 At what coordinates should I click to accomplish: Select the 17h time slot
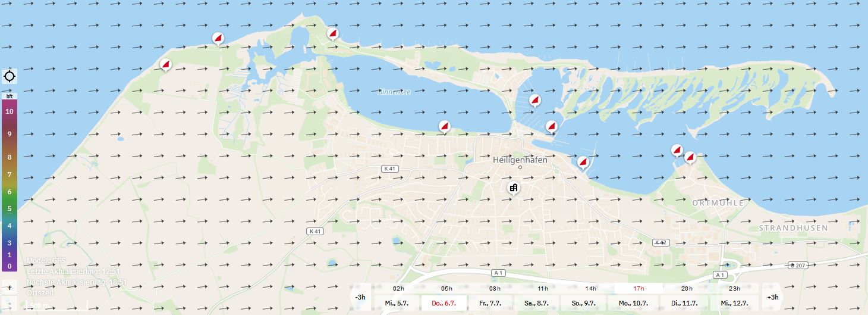[639, 288]
